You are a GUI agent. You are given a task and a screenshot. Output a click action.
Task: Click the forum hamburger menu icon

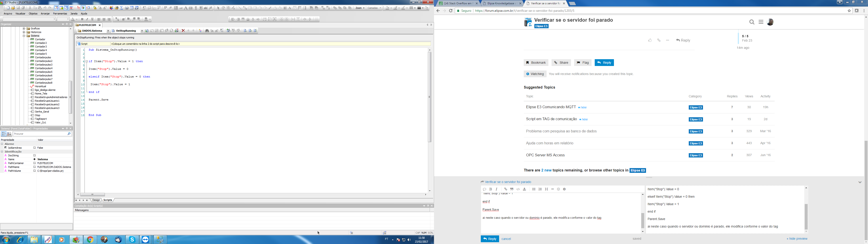tap(761, 22)
